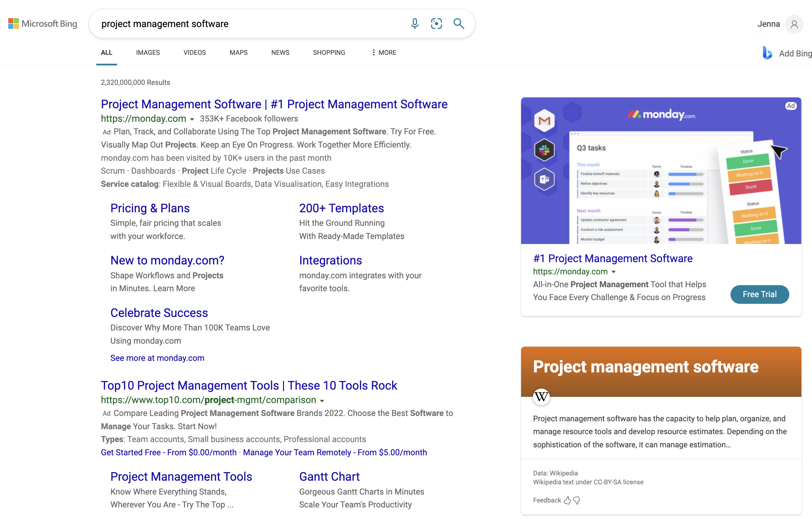
Task: Open the Pricing & Plans link
Action: click(x=150, y=208)
